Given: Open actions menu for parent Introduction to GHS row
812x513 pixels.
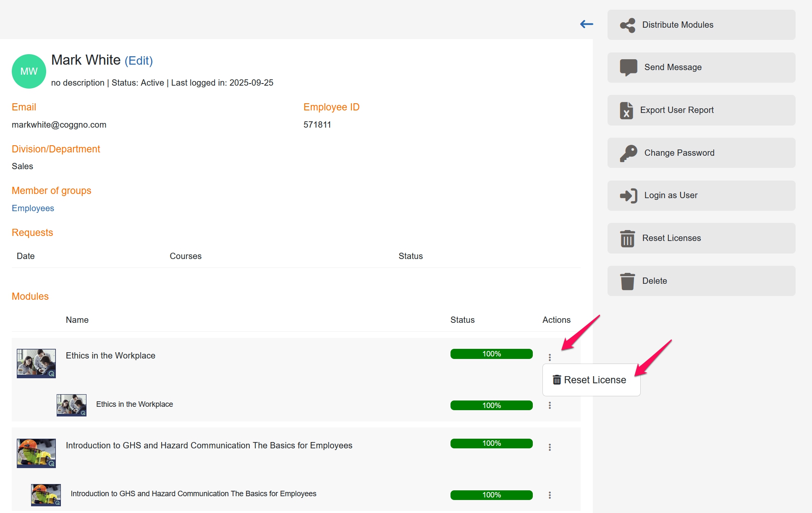Looking at the screenshot, I should (550, 447).
